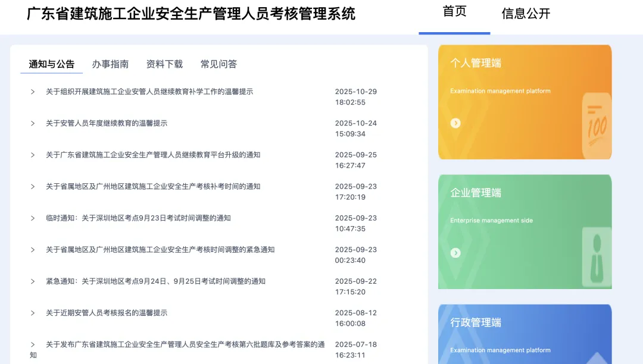Click the businessman figure icon in 企业管理端

tap(597, 257)
